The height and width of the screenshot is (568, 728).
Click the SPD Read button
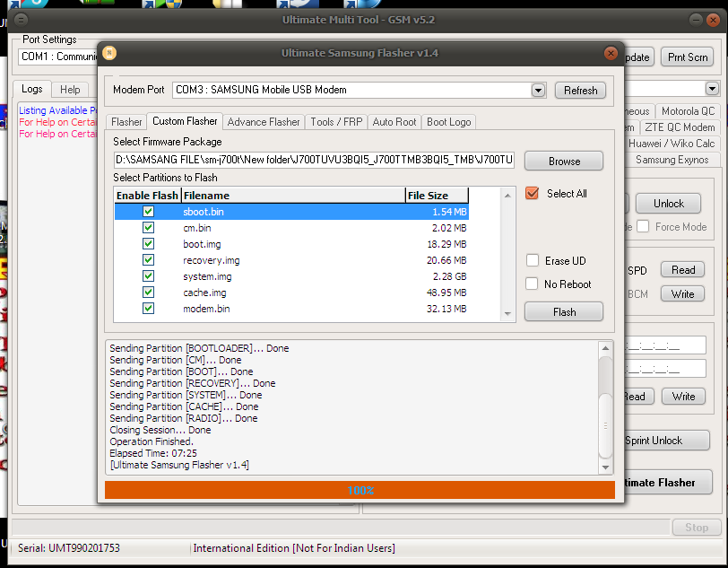pyautogui.click(x=682, y=269)
